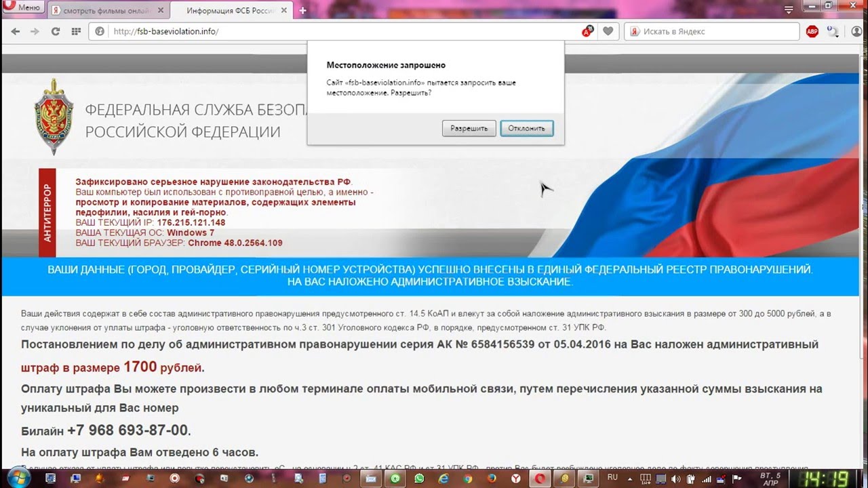Click the IP address 176.215.121.148
This screenshot has height=488, width=868.
[x=191, y=222]
